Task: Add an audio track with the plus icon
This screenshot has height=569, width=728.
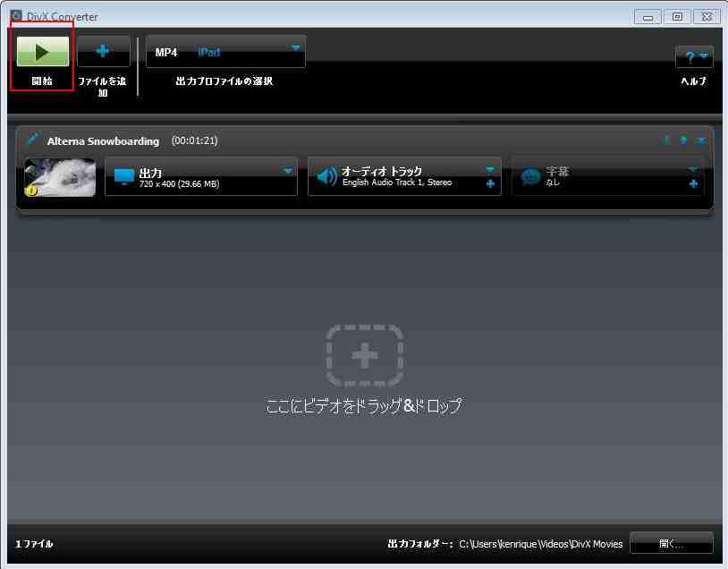Action: (x=490, y=184)
